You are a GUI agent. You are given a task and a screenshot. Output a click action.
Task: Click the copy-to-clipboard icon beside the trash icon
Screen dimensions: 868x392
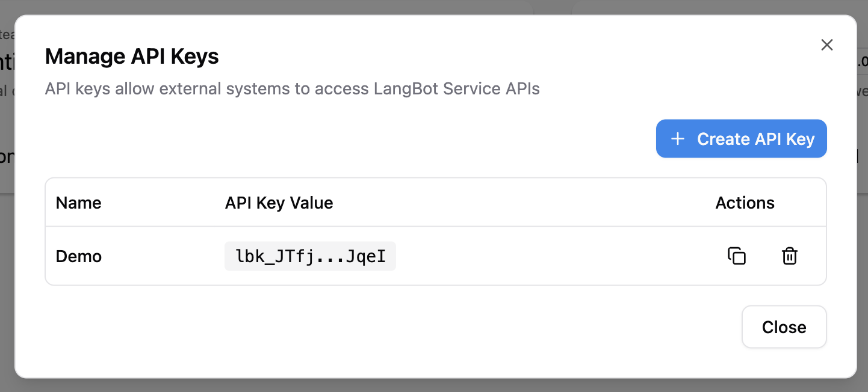[737, 256]
